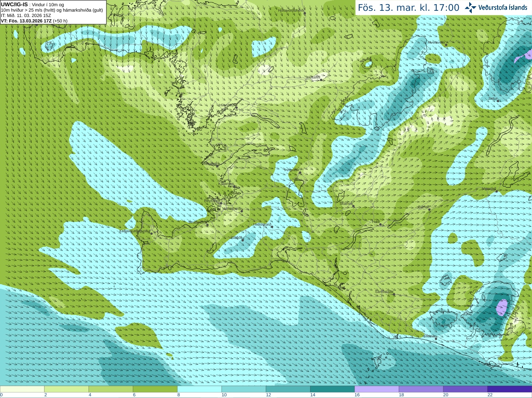Click the Reykjavík place label
Image resolution: width=532 pixels, height=398 pixels.
211,200
